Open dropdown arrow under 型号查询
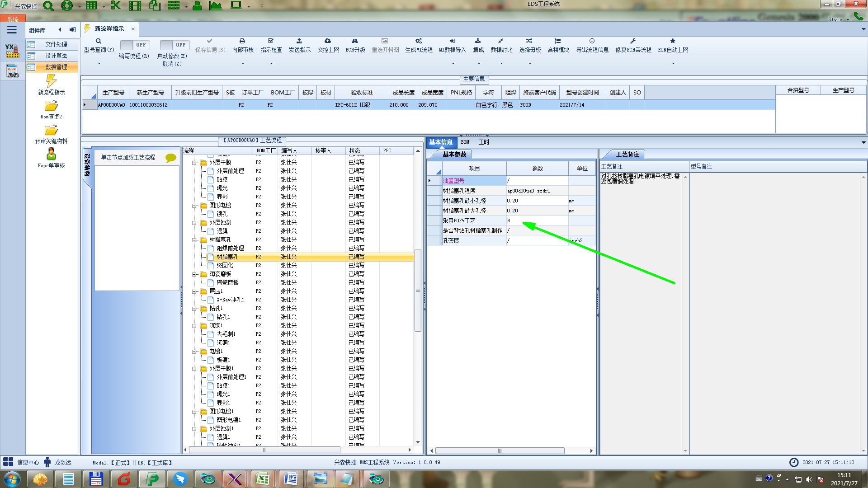Image resolution: width=868 pixels, height=488 pixels. 99,63
